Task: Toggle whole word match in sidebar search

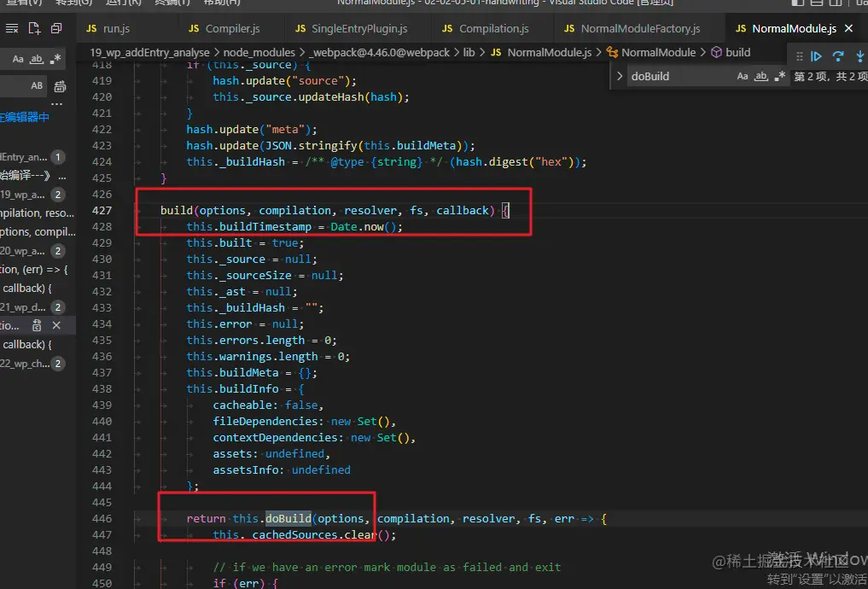Action: click(x=37, y=59)
